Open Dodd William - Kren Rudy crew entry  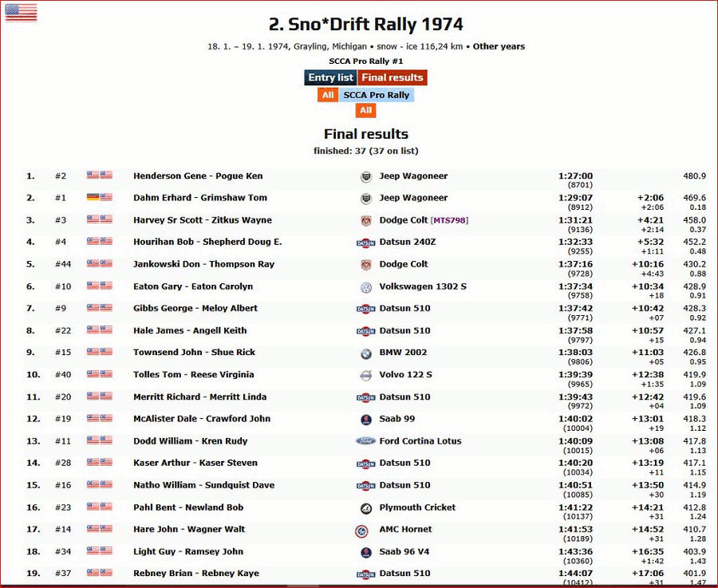click(190, 441)
